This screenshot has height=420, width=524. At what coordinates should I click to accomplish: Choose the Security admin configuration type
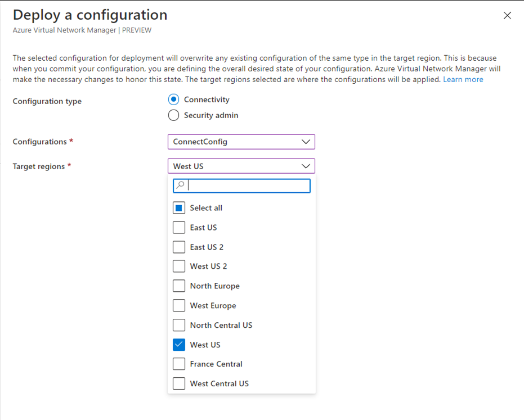(174, 115)
